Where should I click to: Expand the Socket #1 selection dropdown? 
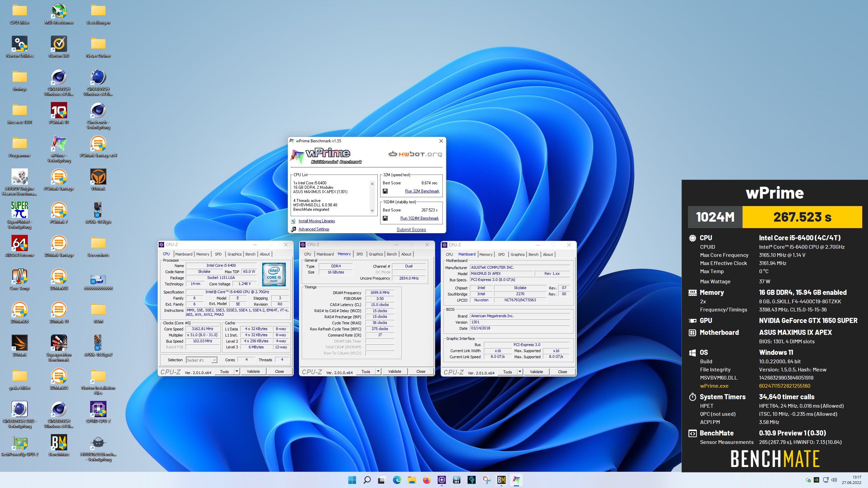click(214, 360)
